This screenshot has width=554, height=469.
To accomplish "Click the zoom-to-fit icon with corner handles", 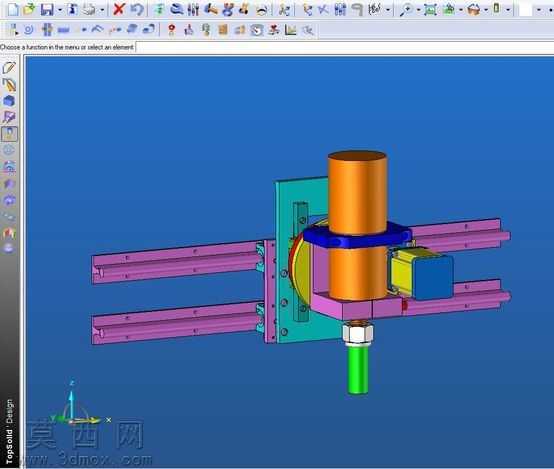I will 430,9.
